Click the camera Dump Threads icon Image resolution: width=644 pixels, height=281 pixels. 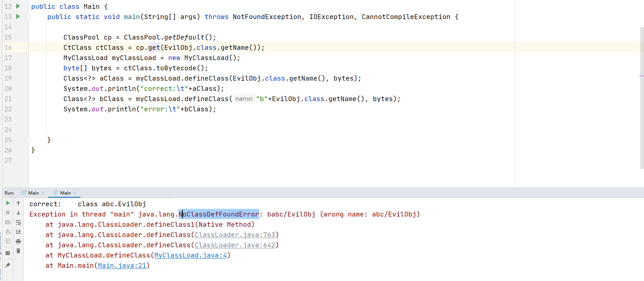(x=8, y=222)
